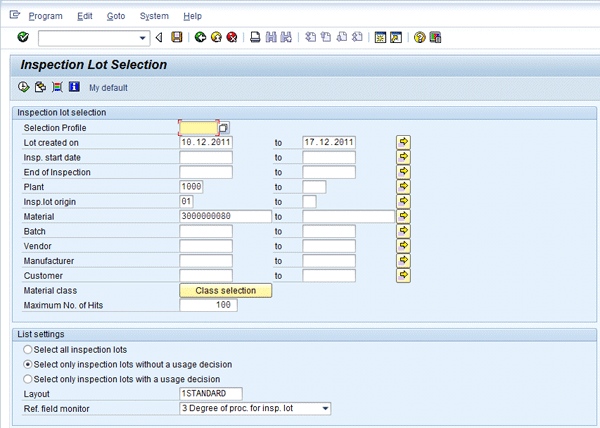The image size is (600, 428).
Task: Click the Create New Session icon
Action: [380, 37]
